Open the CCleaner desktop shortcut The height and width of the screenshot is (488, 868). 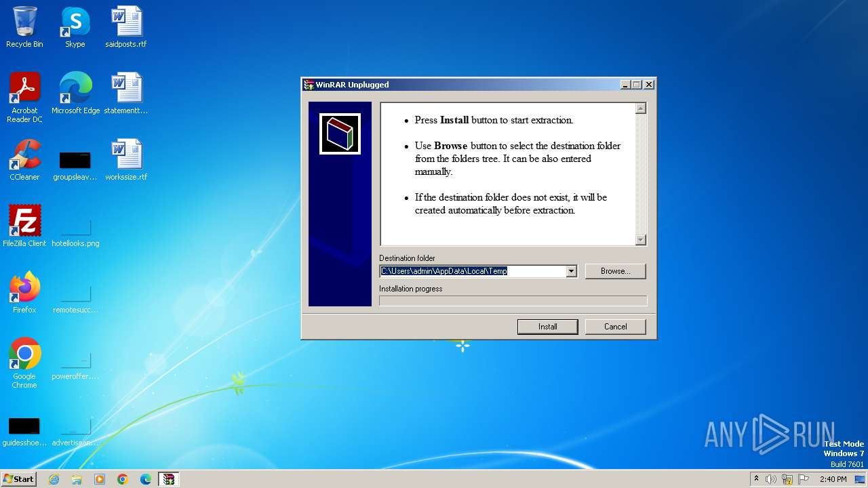coord(24,160)
